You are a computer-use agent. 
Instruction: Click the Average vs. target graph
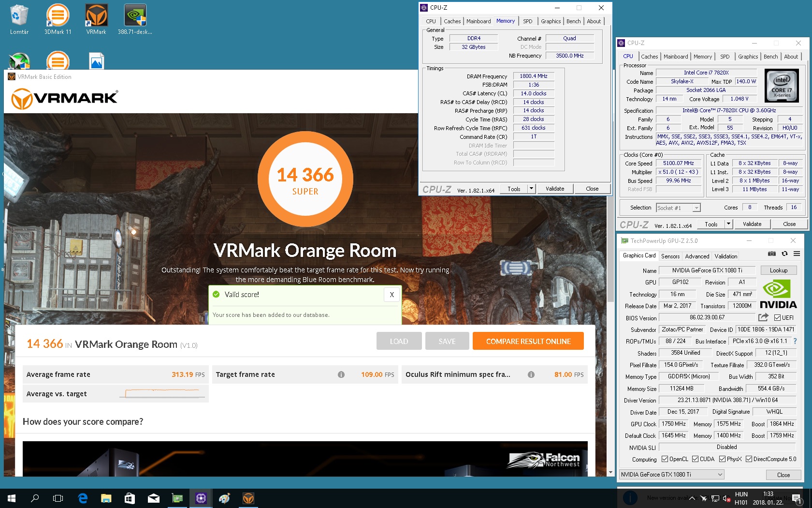click(163, 394)
